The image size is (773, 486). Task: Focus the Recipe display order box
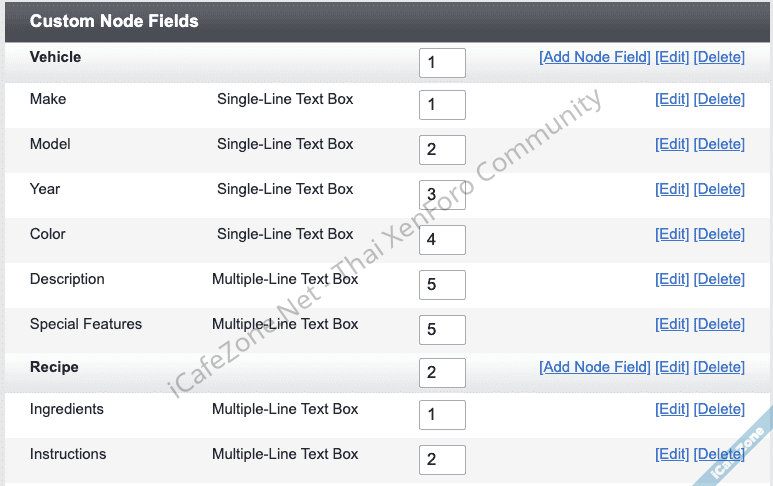click(x=442, y=373)
